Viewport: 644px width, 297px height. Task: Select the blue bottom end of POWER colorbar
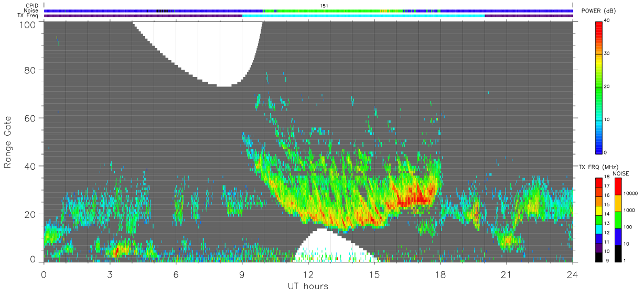(599, 146)
